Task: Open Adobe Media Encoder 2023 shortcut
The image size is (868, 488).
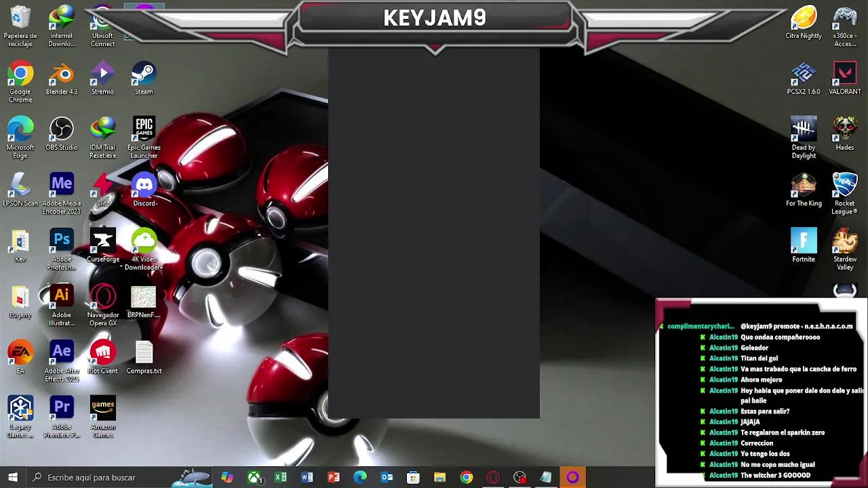Action: (62, 193)
